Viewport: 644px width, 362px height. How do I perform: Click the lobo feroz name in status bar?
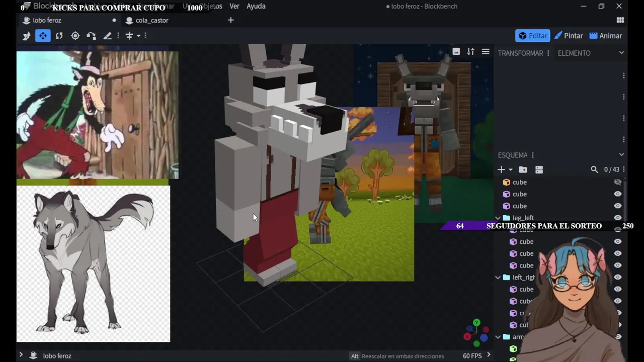(x=57, y=356)
